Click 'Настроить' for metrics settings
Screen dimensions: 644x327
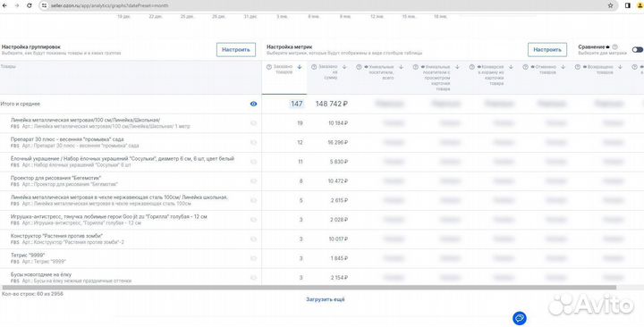pyautogui.click(x=547, y=50)
